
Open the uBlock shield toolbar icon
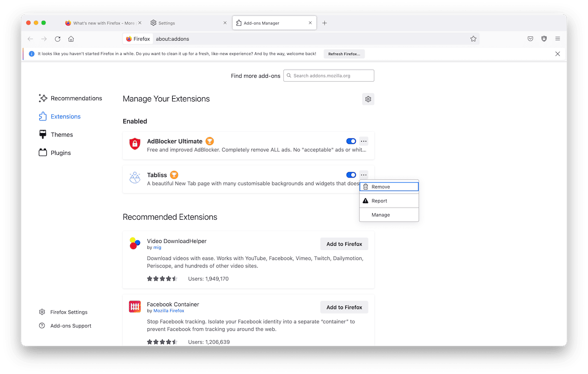tap(544, 39)
